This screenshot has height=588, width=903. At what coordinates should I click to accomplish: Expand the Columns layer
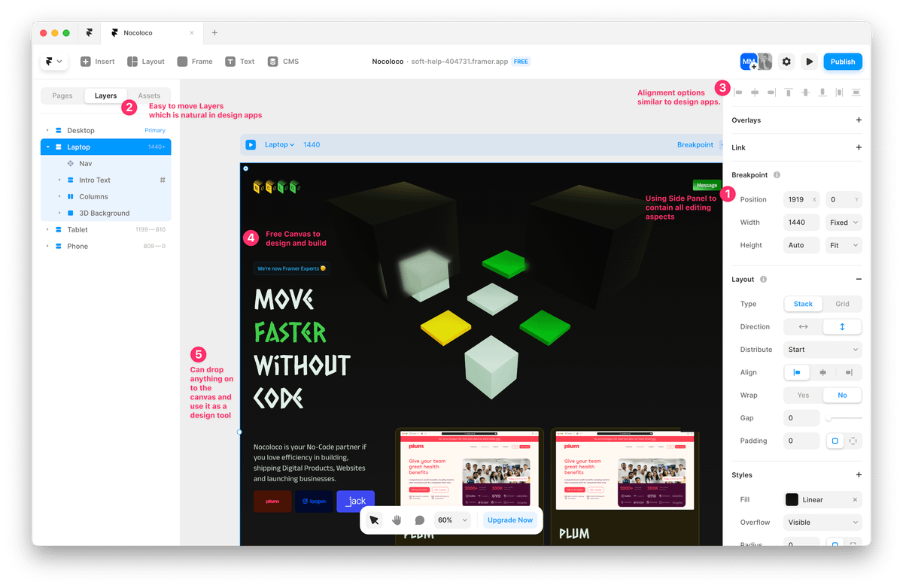click(x=59, y=197)
